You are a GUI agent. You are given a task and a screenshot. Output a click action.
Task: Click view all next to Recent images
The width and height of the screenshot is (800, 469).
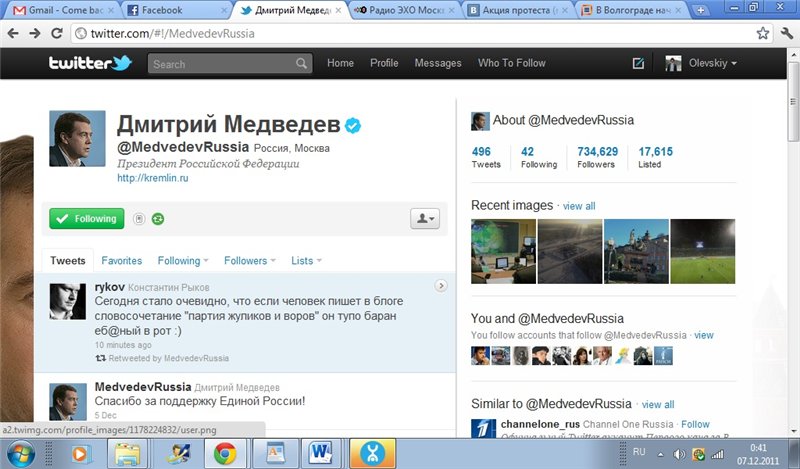(x=579, y=206)
